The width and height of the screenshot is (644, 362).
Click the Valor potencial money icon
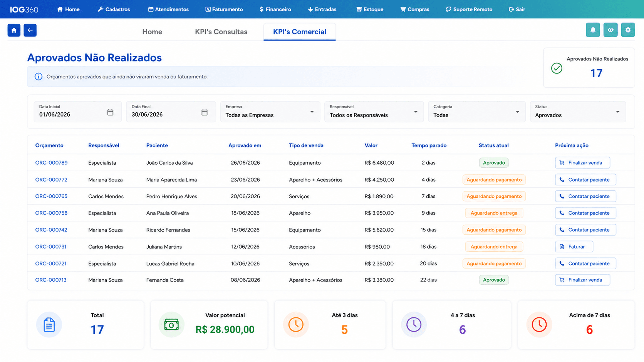[171, 325]
